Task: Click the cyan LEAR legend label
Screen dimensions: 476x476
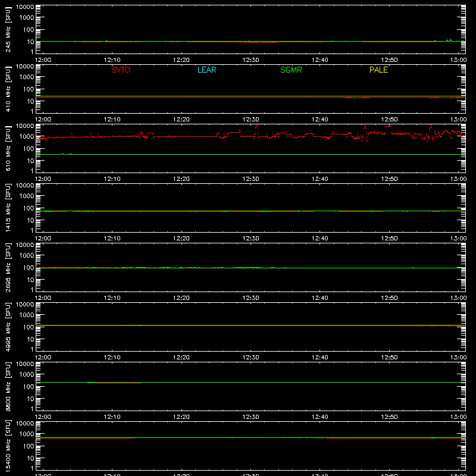Action: point(206,70)
